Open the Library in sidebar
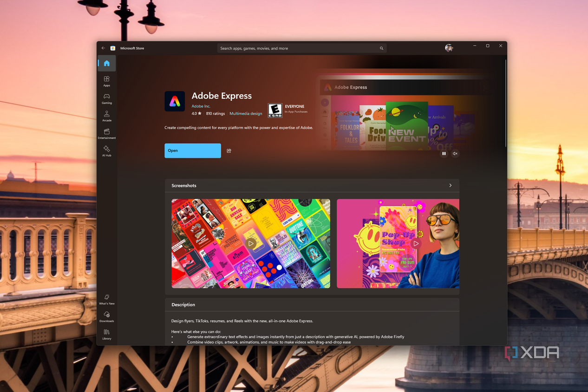Viewport: 588px width, 392px height. 107,334
